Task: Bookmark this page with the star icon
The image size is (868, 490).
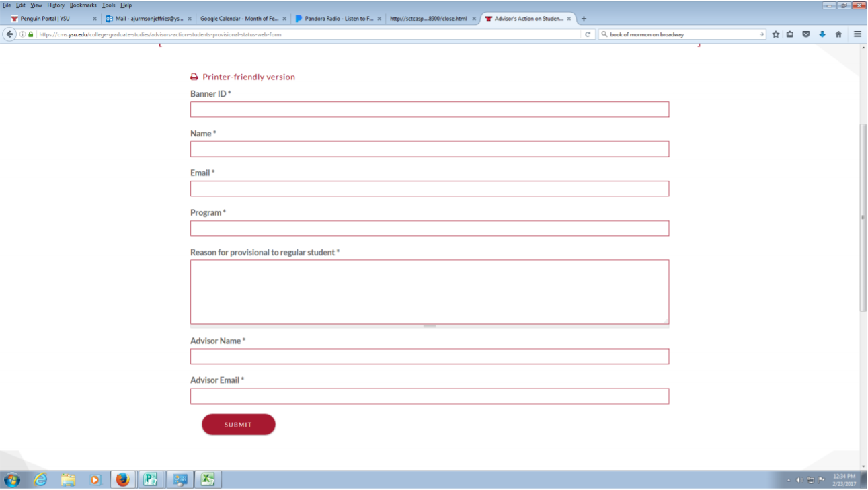Action: 775,34
